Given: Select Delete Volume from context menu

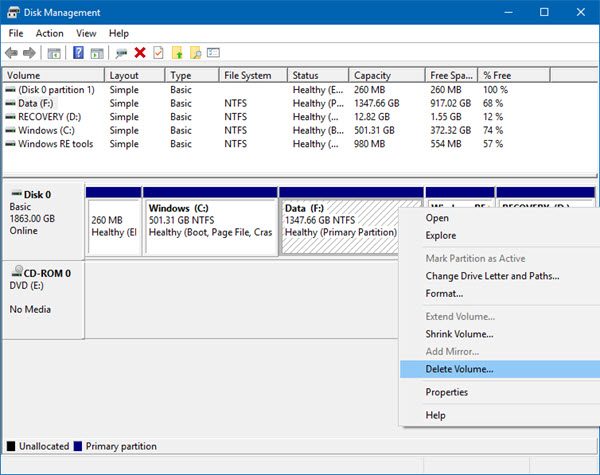Looking at the screenshot, I should click(x=459, y=369).
